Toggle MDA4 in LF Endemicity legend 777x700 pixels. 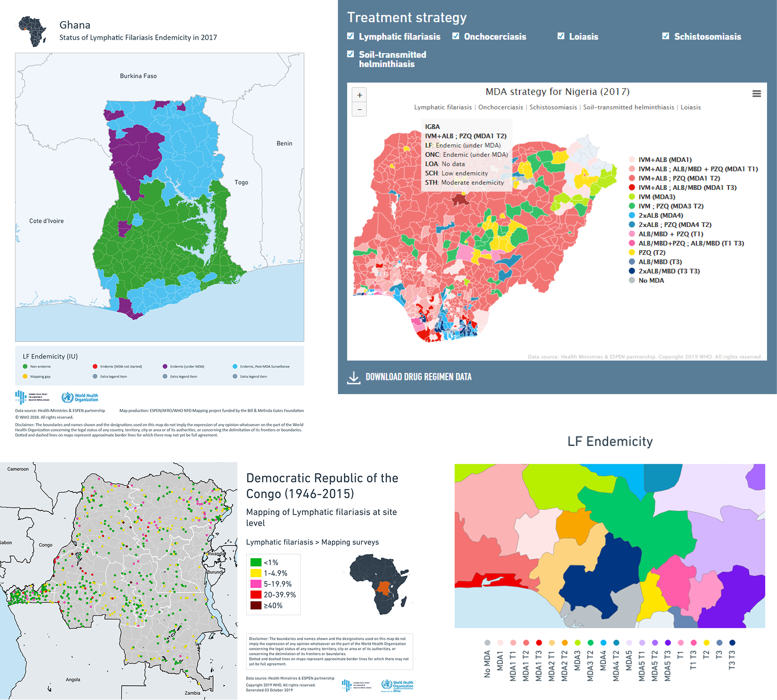(603, 656)
